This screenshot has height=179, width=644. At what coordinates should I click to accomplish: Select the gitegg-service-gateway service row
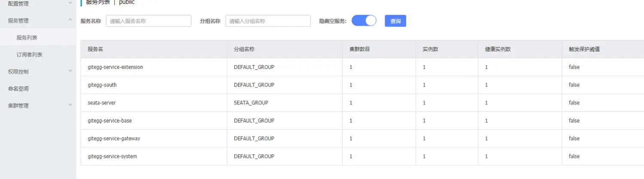tap(114, 139)
